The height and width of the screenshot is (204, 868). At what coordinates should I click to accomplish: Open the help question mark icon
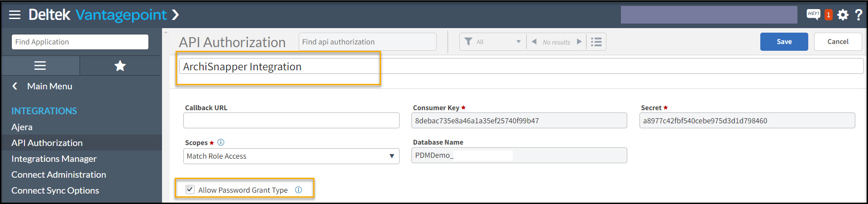point(858,15)
